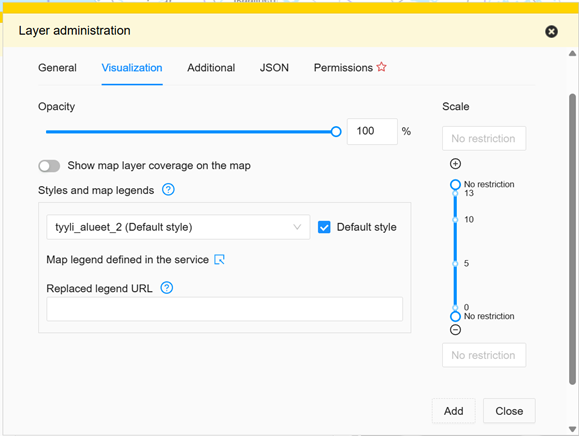Click the dialog vertical scrollbar
Image resolution: width=579 pixels, height=436 pixels.
pos(572,239)
